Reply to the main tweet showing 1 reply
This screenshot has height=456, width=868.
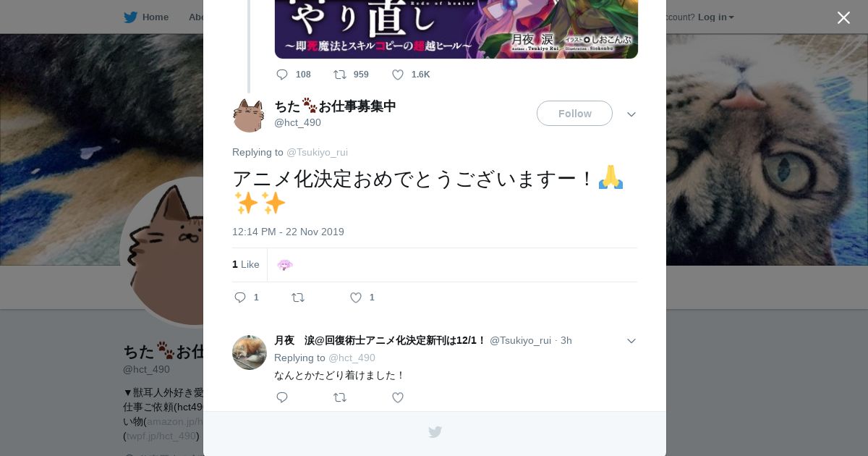point(241,297)
